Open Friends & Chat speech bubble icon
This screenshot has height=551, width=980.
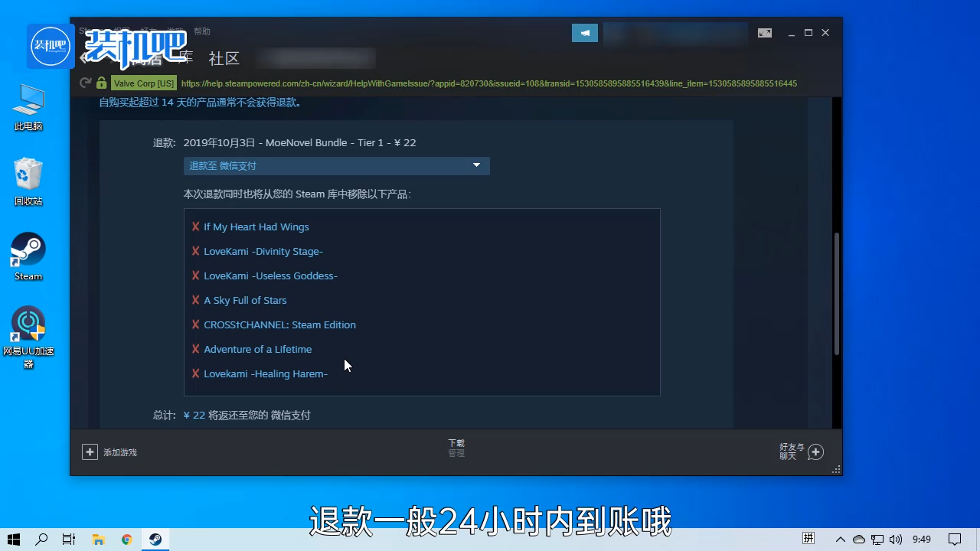[x=815, y=452]
